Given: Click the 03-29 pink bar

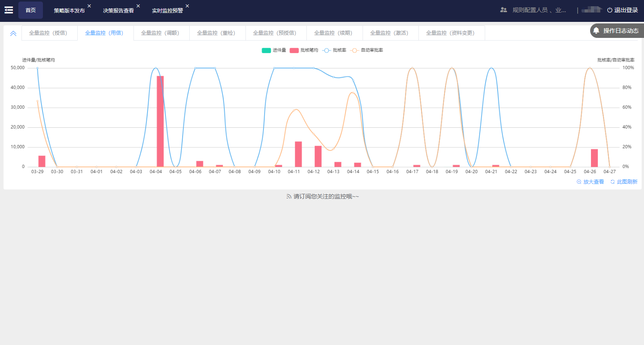Looking at the screenshot, I should (x=42, y=161).
